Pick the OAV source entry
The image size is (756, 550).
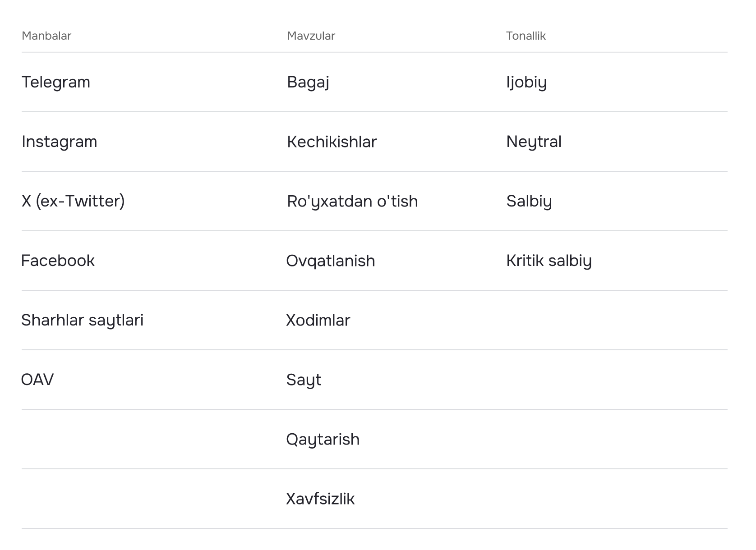point(37,380)
